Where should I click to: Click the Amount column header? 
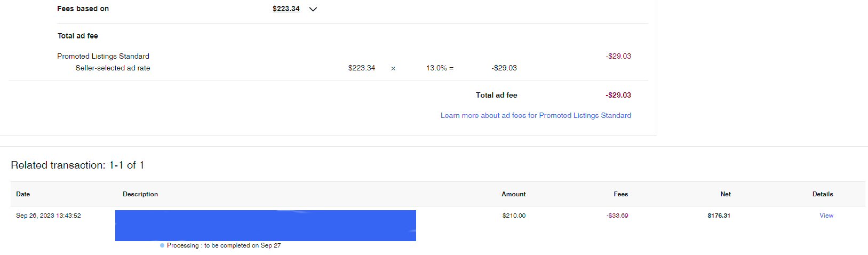(513, 194)
